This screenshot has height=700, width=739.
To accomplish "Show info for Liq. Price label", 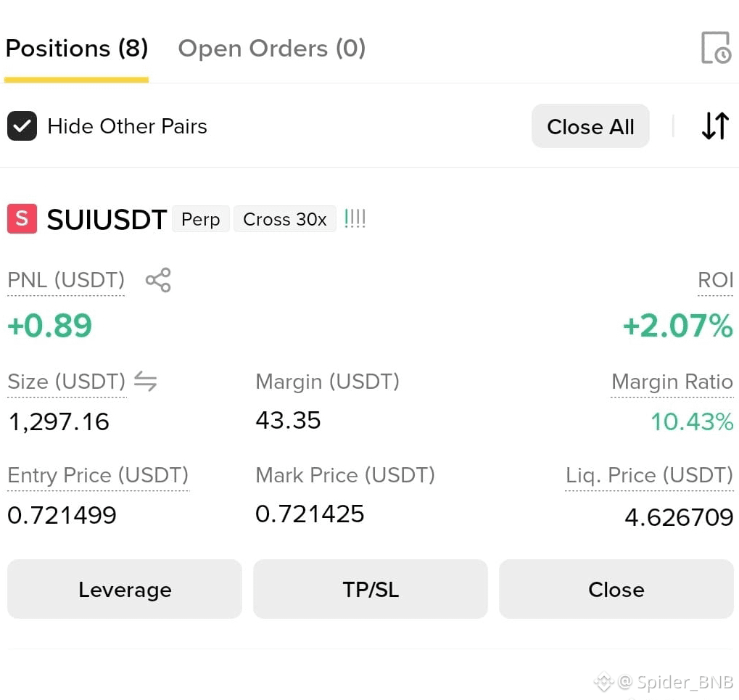I will (649, 475).
